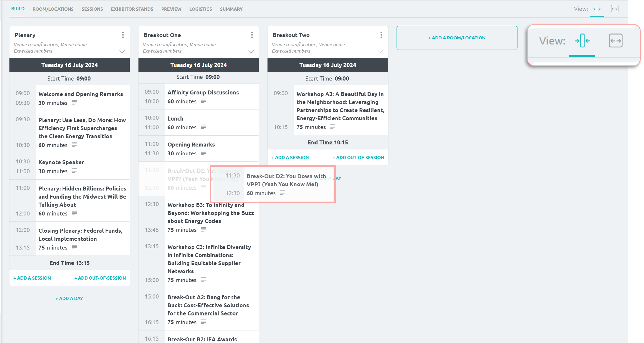Open notes icon for Use Less, Do More plenary

pyautogui.click(x=74, y=145)
